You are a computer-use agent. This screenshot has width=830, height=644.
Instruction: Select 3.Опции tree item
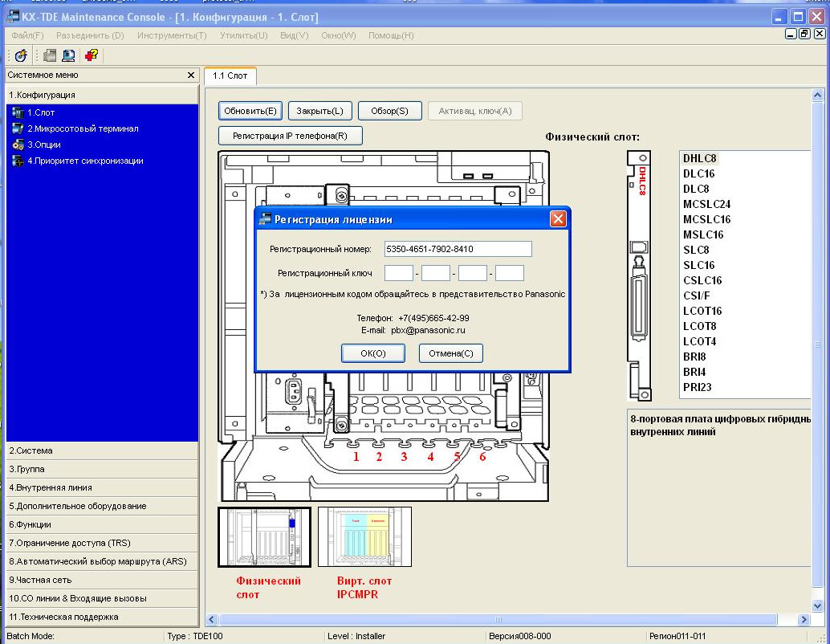pos(44,145)
